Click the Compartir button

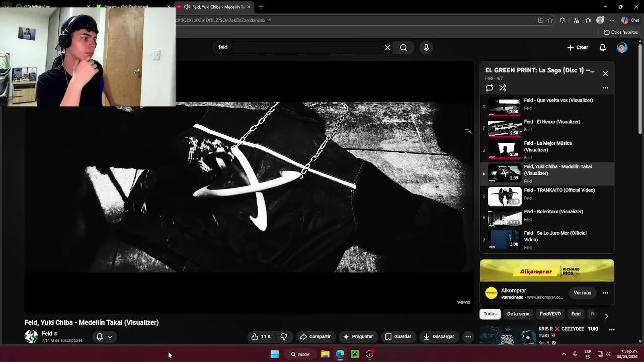pyautogui.click(x=315, y=337)
